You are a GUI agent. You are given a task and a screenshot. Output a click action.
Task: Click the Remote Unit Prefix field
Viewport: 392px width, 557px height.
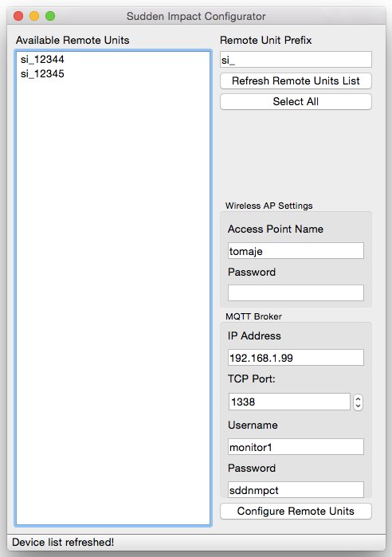point(296,60)
